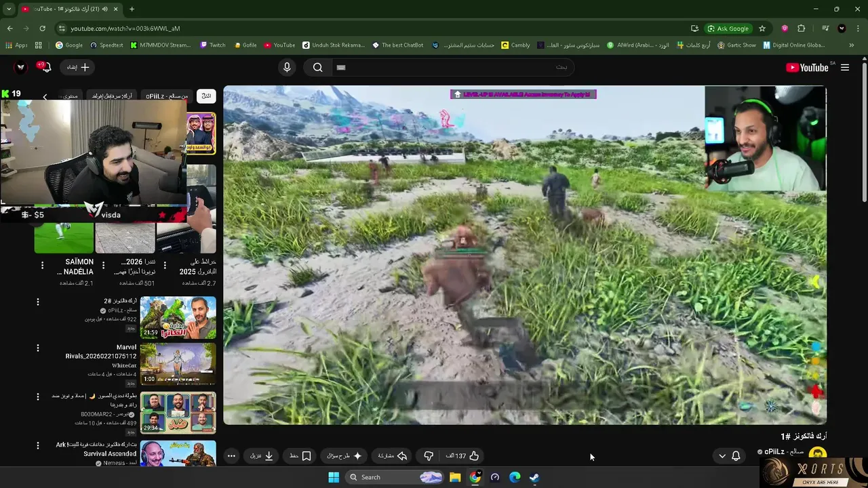The image size is (868, 488).
Task: Open oPiiLz channel avatar
Action: coord(818,454)
